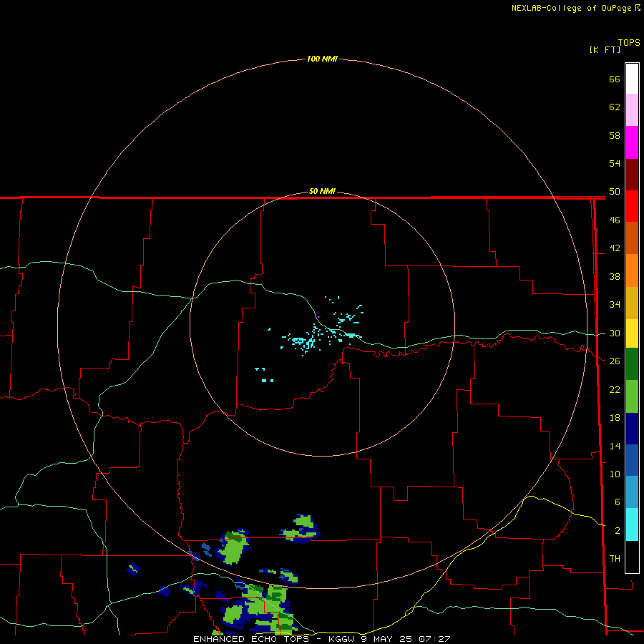
Task: Click the light blue 6 kft swatch
Action: 632,492
